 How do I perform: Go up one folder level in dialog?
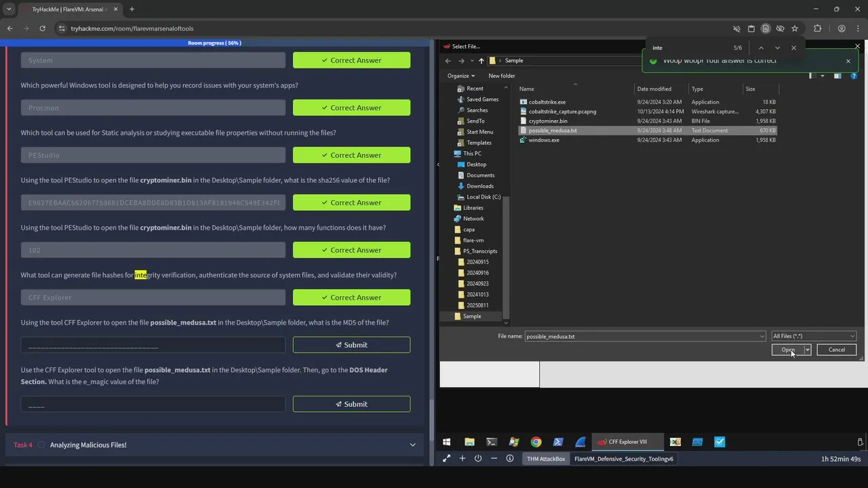click(481, 60)
